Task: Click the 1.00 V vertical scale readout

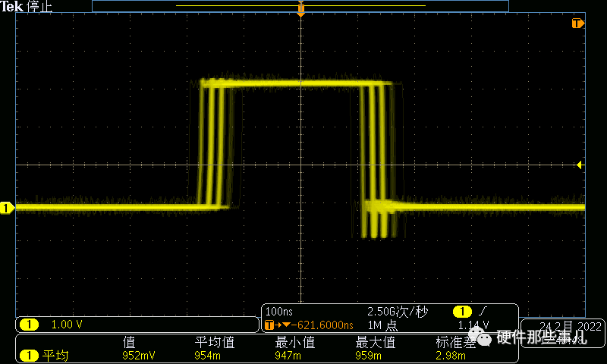Action: pyautogui.click(x=67, y=325)
